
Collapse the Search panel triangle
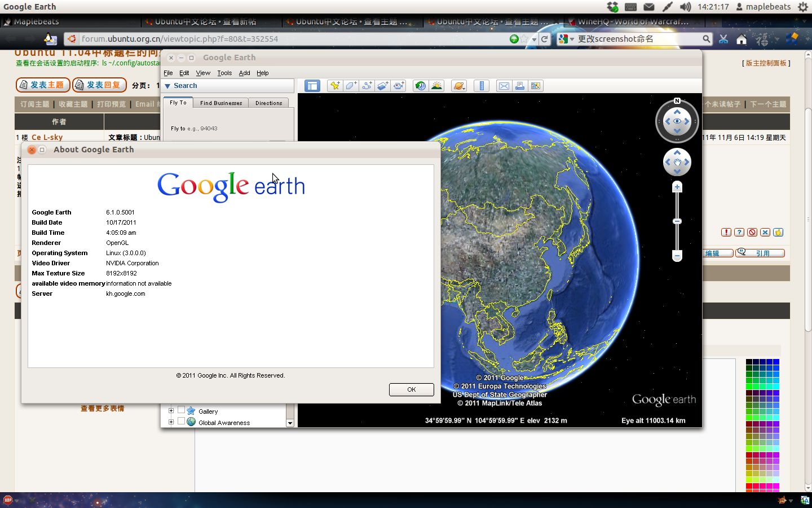point(167,86)
